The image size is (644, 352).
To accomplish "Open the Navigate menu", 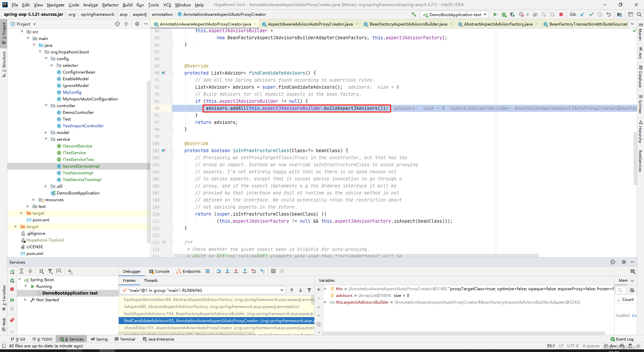I will [x=56, y=5].
